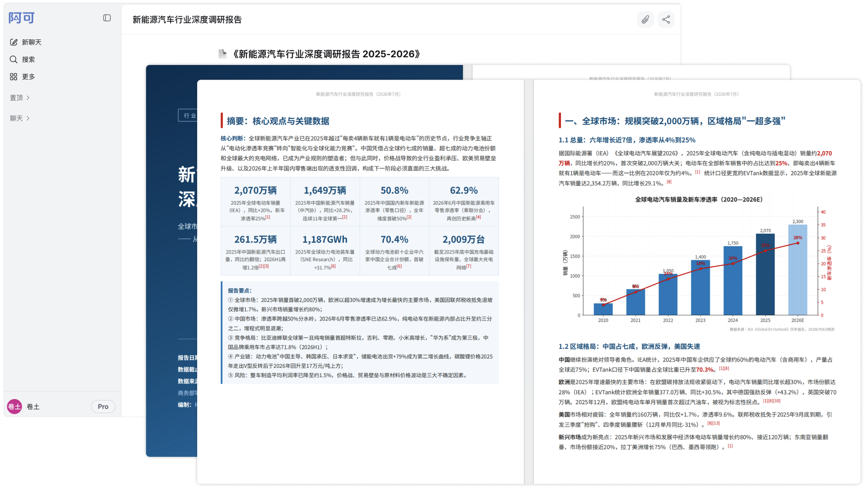The height and width of the screenshot is (491, 868).
Task: Click subheading 1.2 区域格局
Action: (x=629, y=346)
